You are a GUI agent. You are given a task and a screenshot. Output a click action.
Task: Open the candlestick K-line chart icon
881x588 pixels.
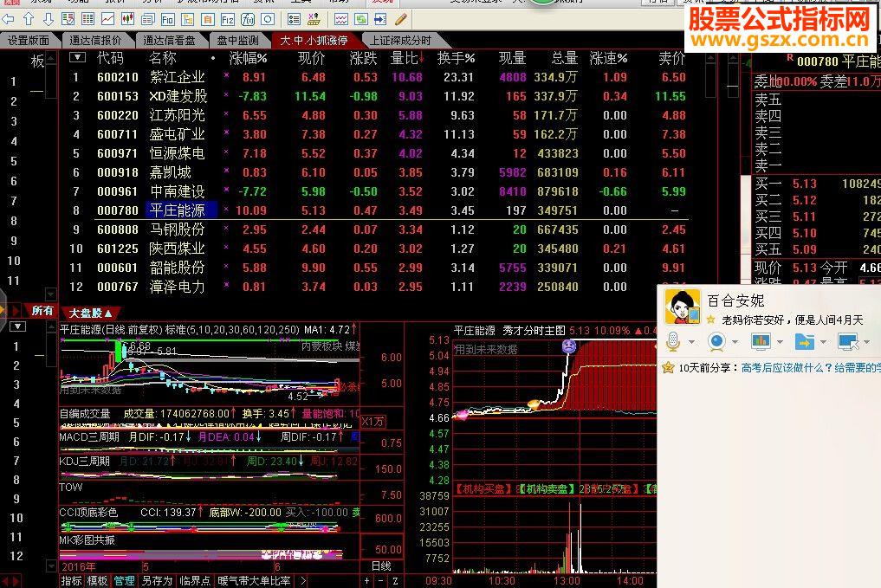tap(127, 20)
